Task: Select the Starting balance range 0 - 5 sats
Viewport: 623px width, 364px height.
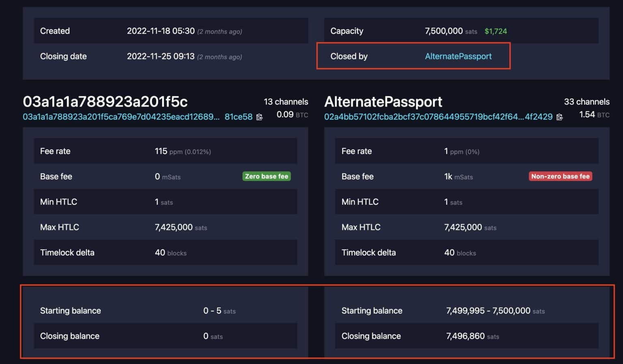Action: coord(211,310)
